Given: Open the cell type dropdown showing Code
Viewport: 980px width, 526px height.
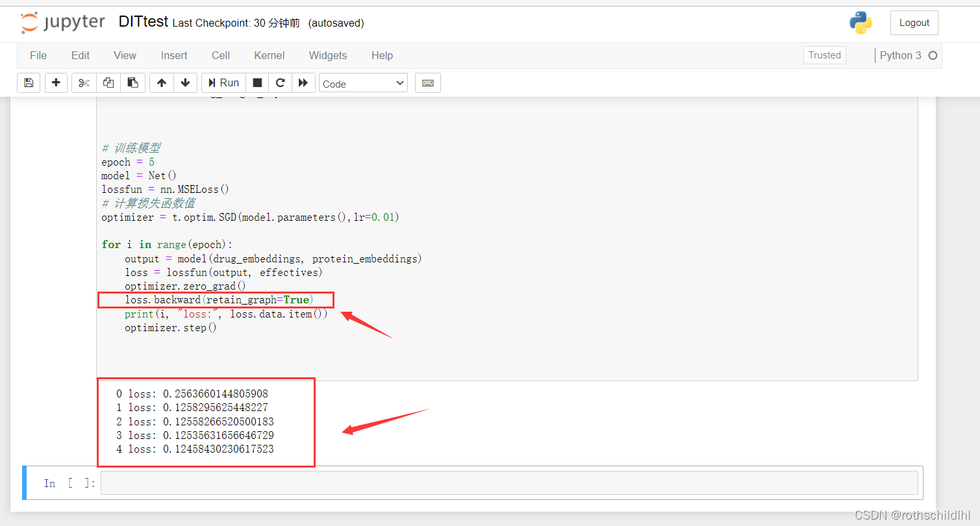Looking at the screenshot, I should click(362, 82).
